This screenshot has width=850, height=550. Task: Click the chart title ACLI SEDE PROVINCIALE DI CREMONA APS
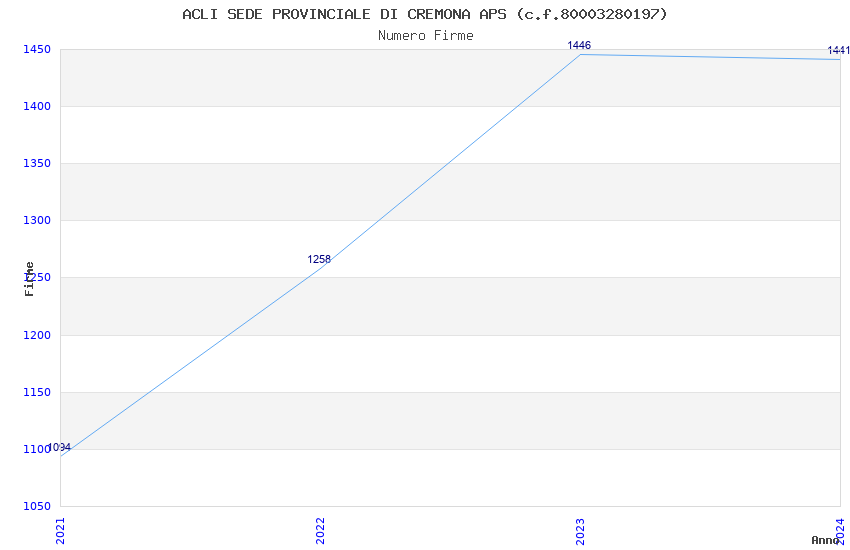(x=424, y=14)
